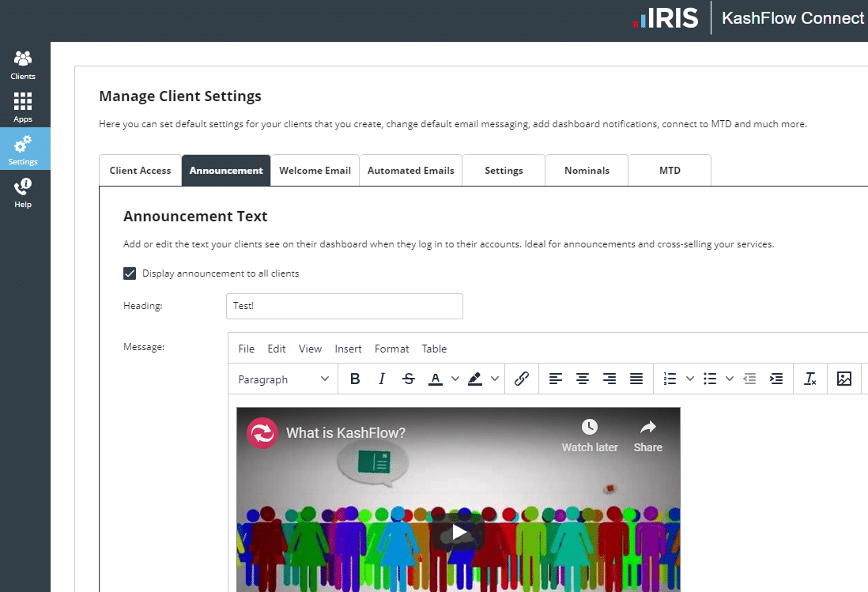Clear formatting from selected text

click(810, 379)
